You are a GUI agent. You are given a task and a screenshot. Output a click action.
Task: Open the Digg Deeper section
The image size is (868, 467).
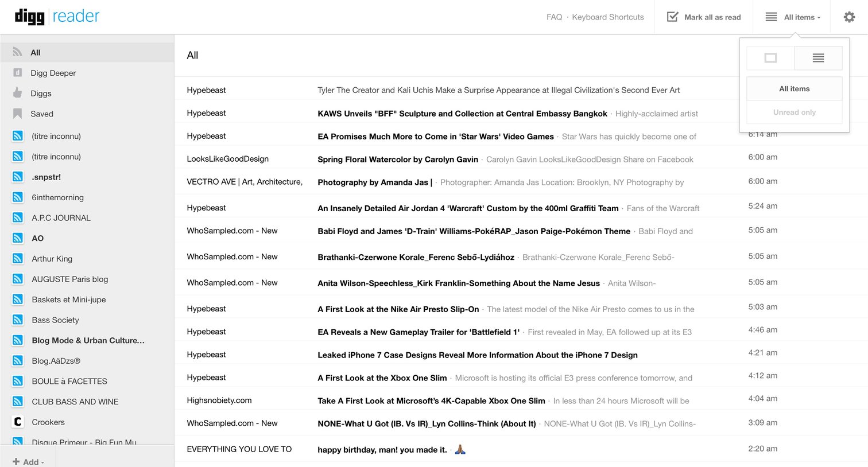click(x=53, y=73)
